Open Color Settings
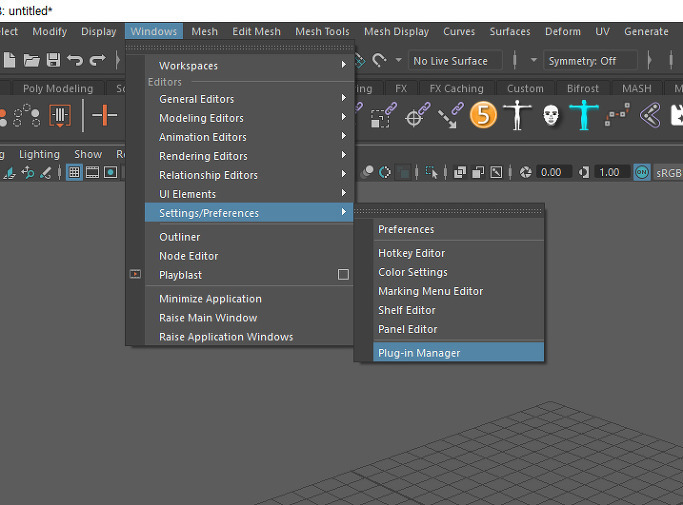This screenshot has width=683, height=505. point(459,272)
